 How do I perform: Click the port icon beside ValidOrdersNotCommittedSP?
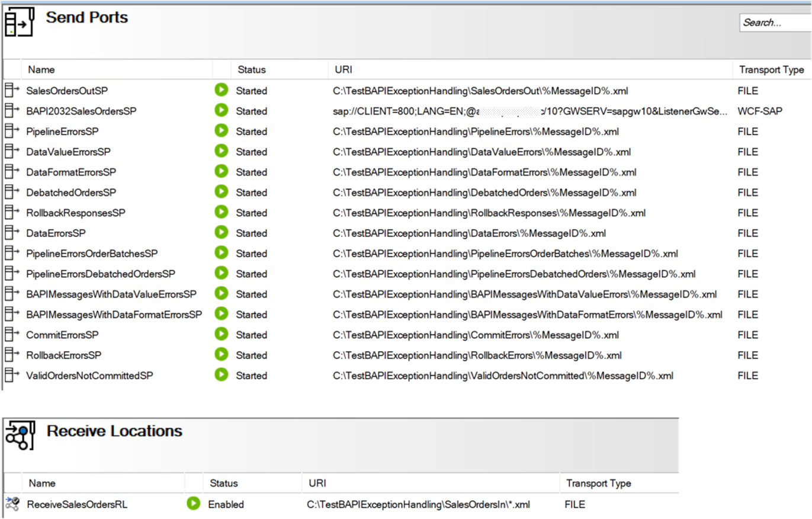click(x=11, y=375)
